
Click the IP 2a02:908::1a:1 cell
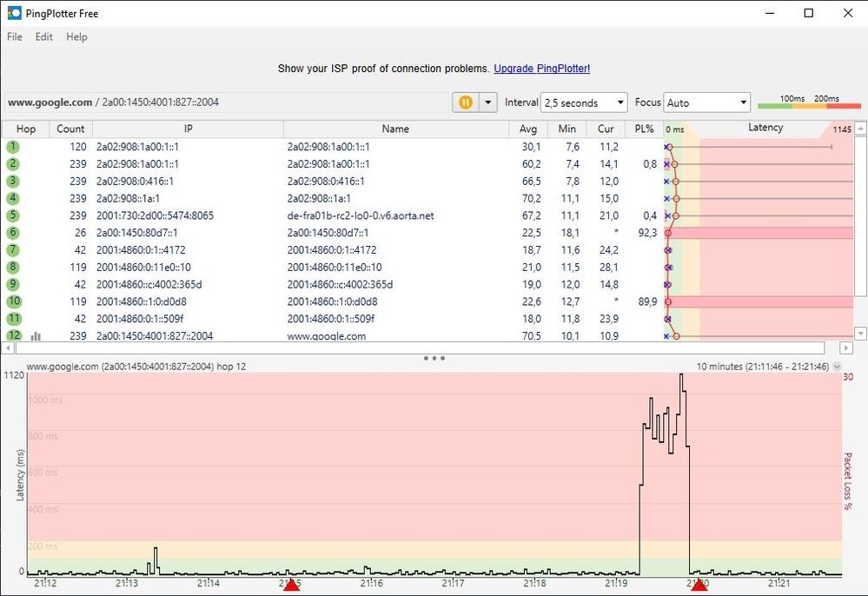pos(128,198)
